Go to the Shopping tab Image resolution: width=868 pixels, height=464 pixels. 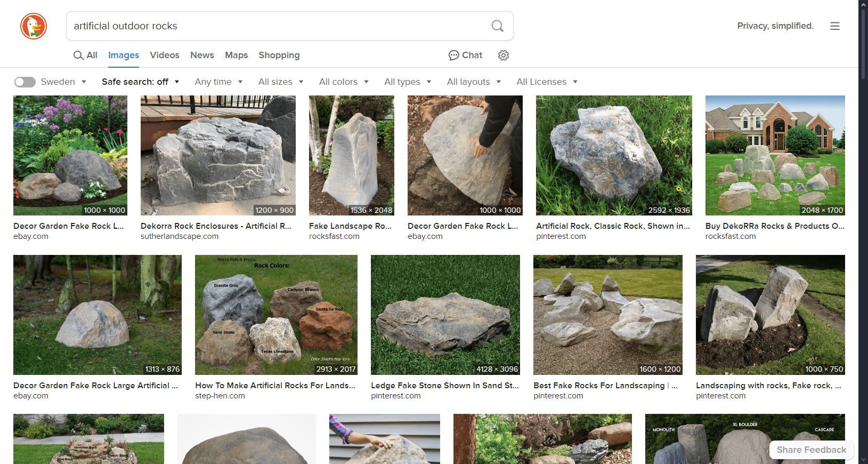pos(279,55)
